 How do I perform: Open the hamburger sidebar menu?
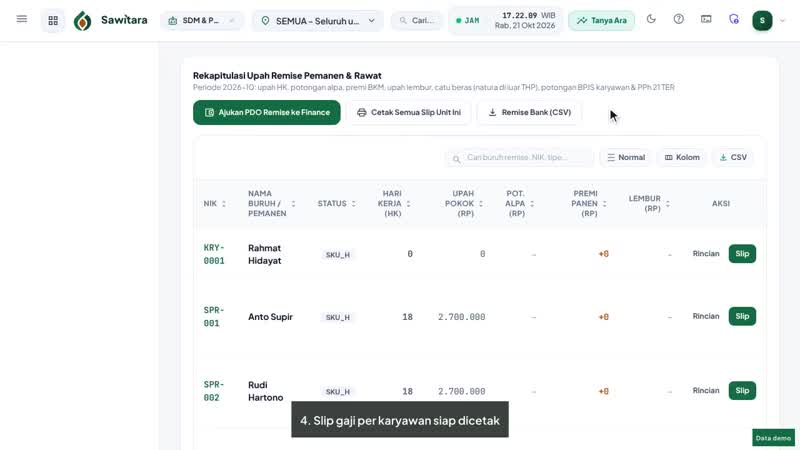click(x=21, y=19)
